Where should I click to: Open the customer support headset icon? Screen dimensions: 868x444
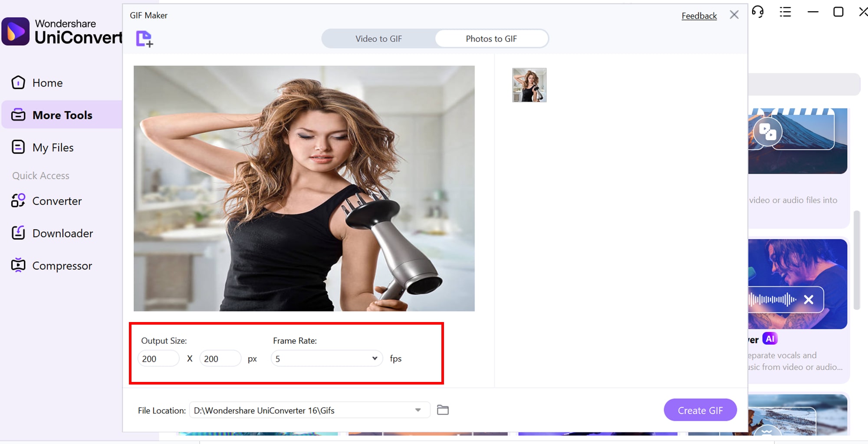(x=758, y=12)
